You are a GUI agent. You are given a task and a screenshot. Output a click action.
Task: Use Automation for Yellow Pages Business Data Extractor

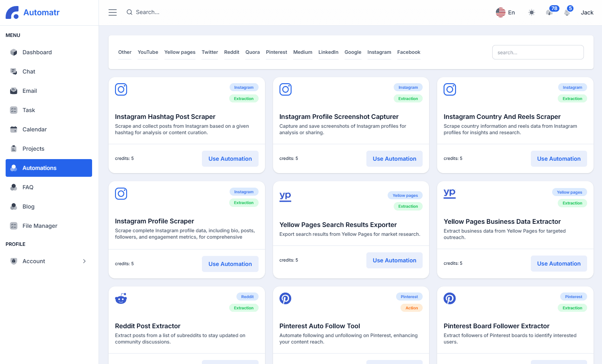point(559,264)
